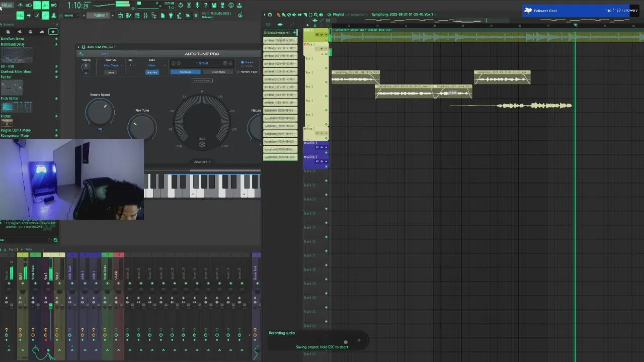Click Auto-Tune Pro gear settings icon
The image size is (644, 362).
click(84, 47)
